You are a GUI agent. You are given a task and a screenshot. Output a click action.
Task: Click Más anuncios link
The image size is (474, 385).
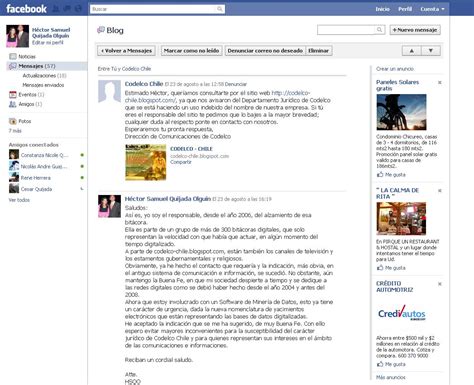click(391, 377)
